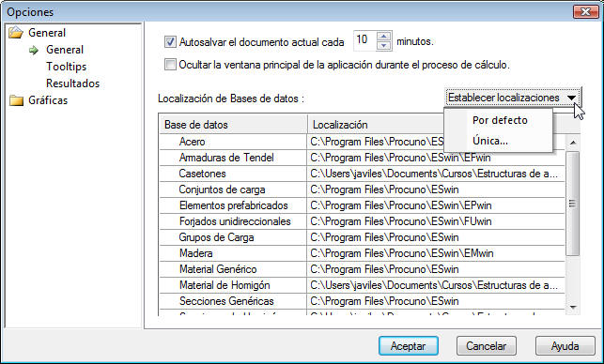Close the Opciones dialog window
The height and width of the screenshot is (364, 604).
[585, 12]
